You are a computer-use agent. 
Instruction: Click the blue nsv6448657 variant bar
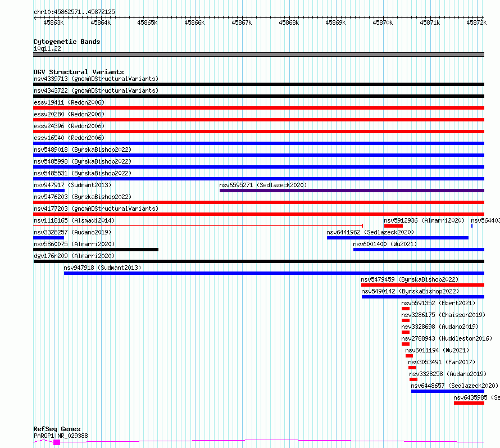[448, 391]
